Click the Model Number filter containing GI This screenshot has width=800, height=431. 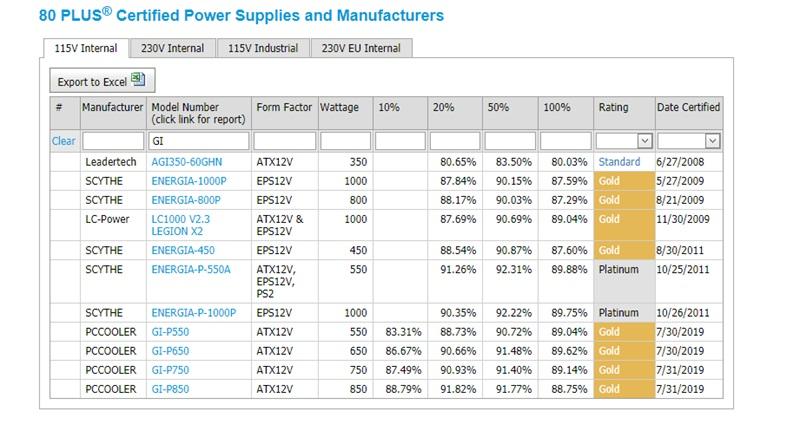pyautogui.click(x=199, y=141)
